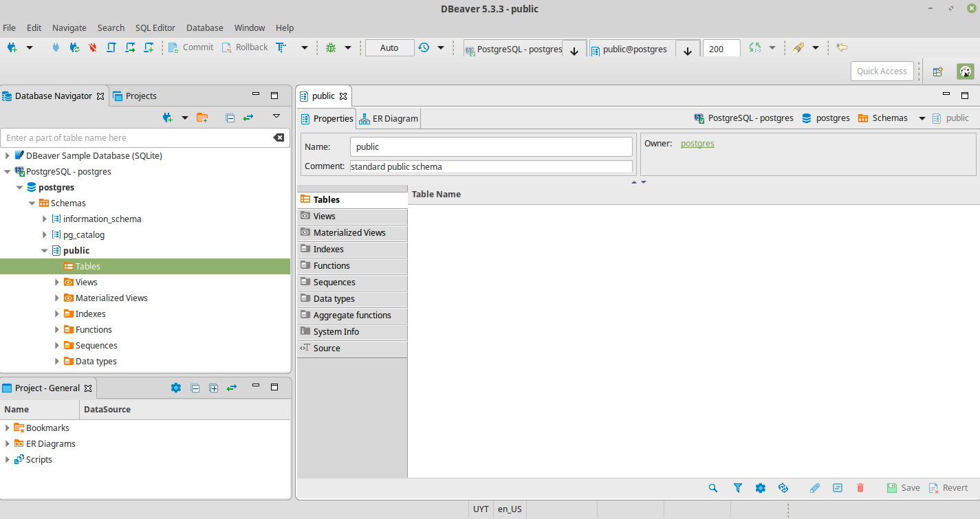
Task: Click the red Disconnect icon in the toolbar
Action: point(93,47)
